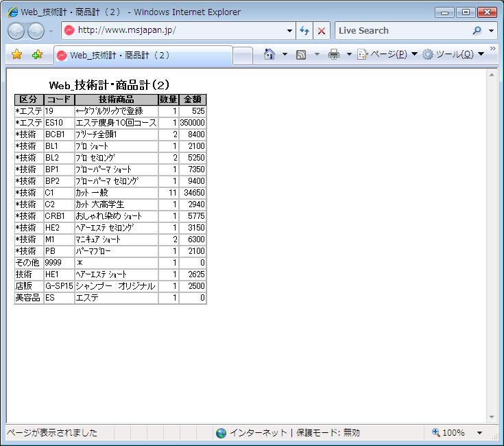Click the エステ痩身10回コース cell

[117, 123]
